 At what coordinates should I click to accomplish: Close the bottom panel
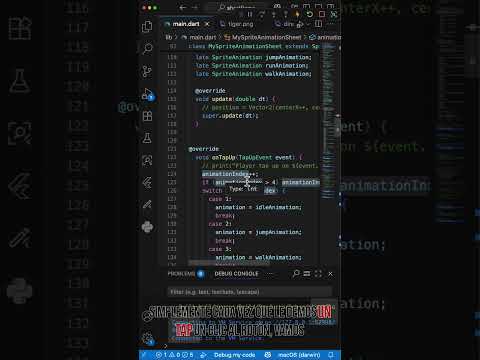coord(330,274)
